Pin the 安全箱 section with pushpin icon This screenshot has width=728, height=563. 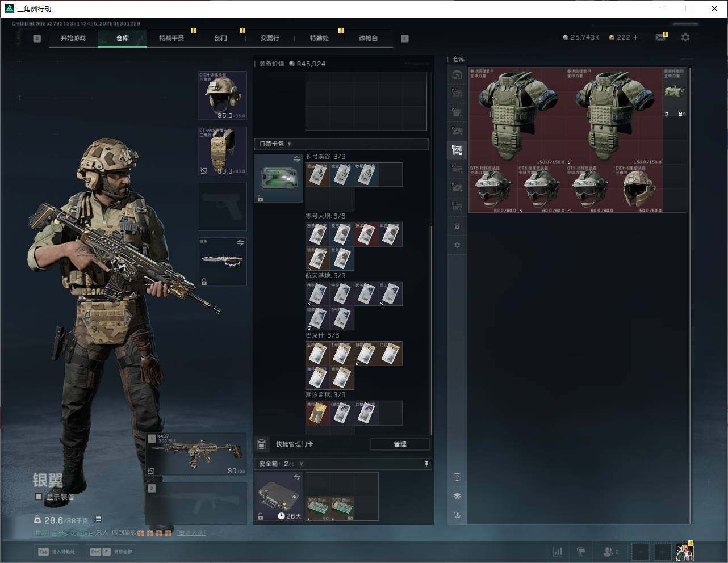click(426, 464)
